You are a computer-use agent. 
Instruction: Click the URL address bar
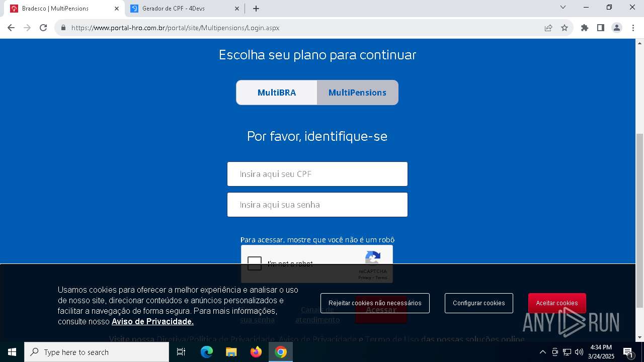pos(302,28)
